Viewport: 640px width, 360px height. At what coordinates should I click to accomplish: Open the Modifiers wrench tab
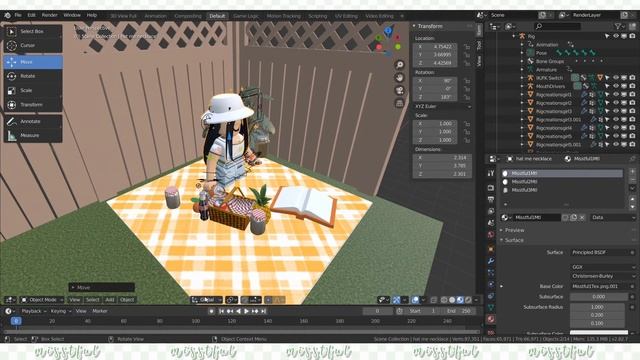[x=491, y=261]
